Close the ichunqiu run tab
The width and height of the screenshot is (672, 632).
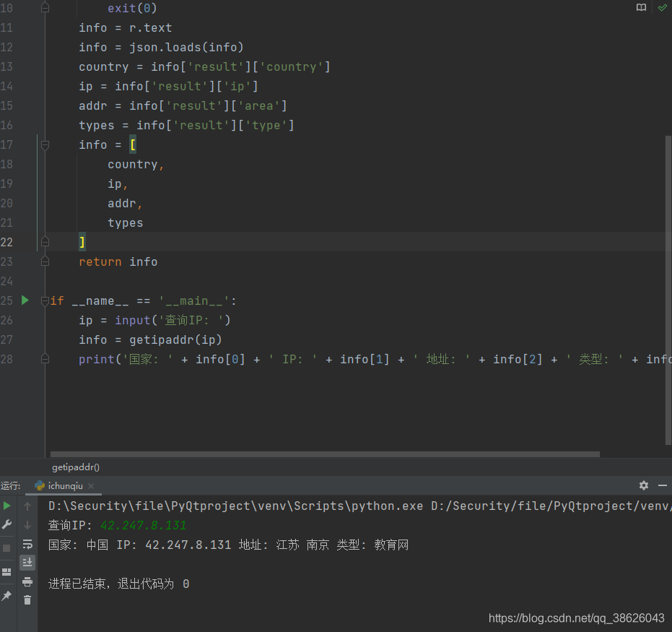coord(91,486)
